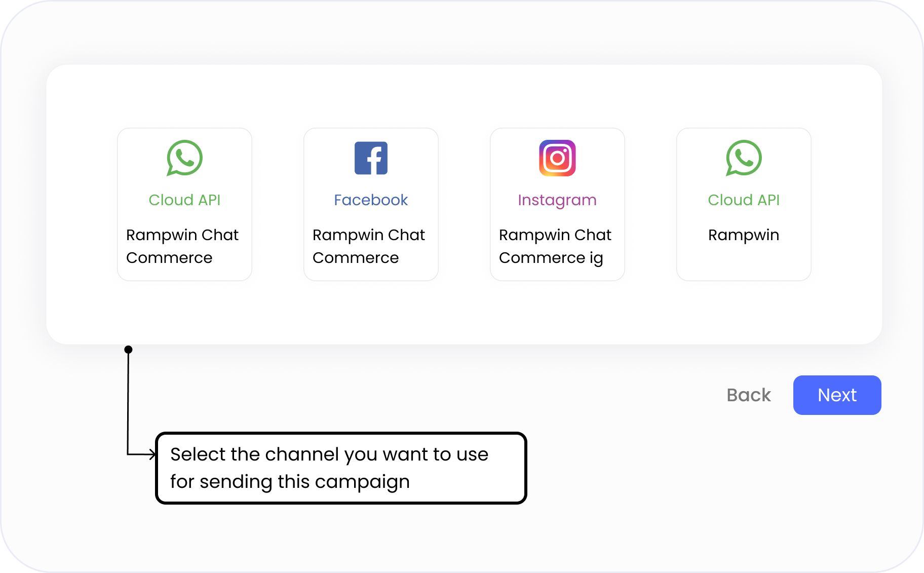Go Back to the previous step
924x573 pixels.
click(x=749, y=395)
